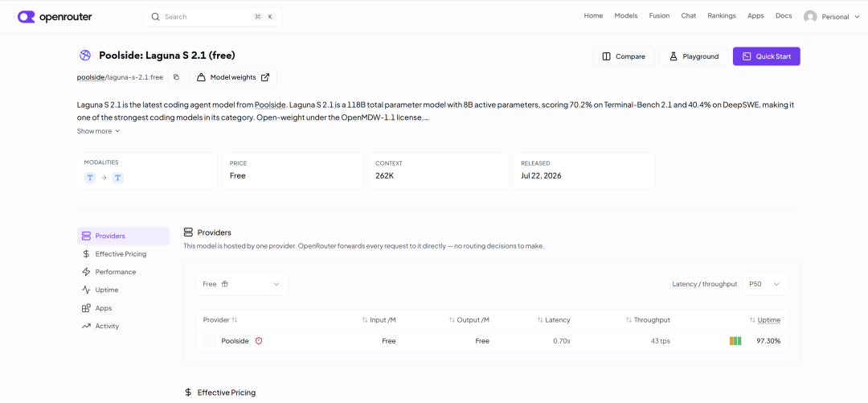868x403 pixels.
Task: Open the P50 latency percentile dropdown
Action: pos(764,284)
